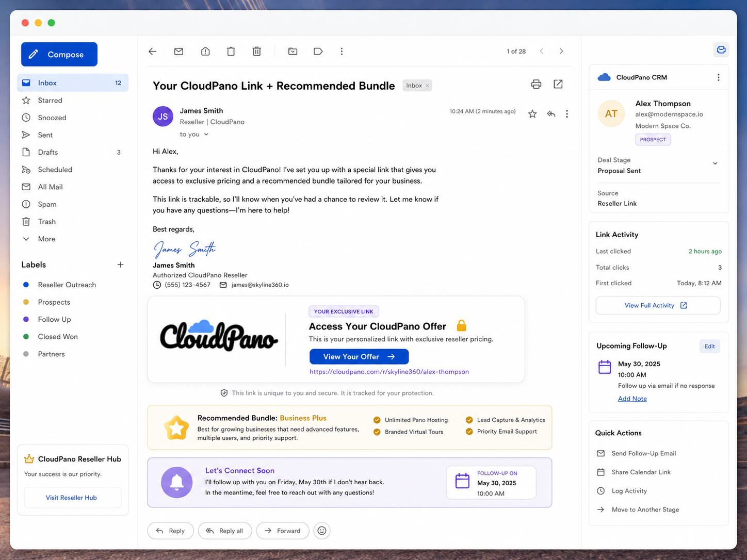The height and width of the screenshot is (560, 747).
Task: Open email in new window icon
Action: tap(558, 84)
